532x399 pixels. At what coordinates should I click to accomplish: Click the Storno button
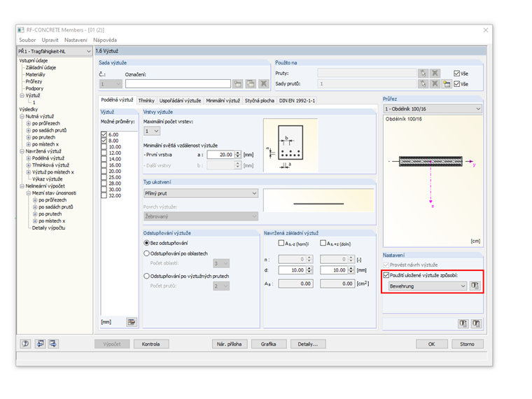pos(467,344)
